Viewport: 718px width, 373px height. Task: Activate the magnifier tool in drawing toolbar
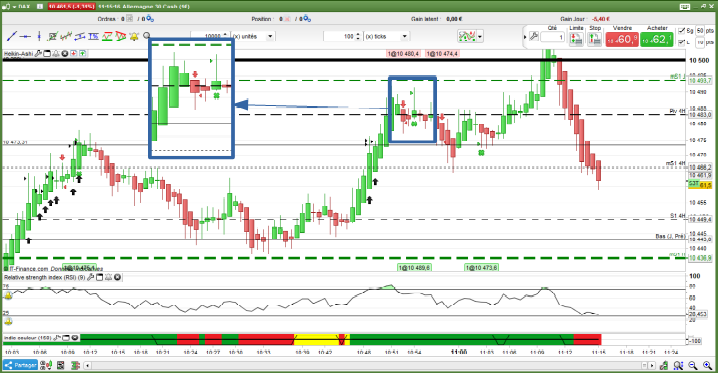pyautogui.click(x=147, y=36)
